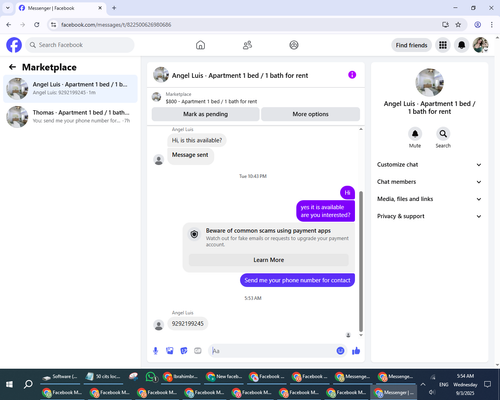
Task: Bookmark this page with the star icon
Action: click(x=458, y=25)
